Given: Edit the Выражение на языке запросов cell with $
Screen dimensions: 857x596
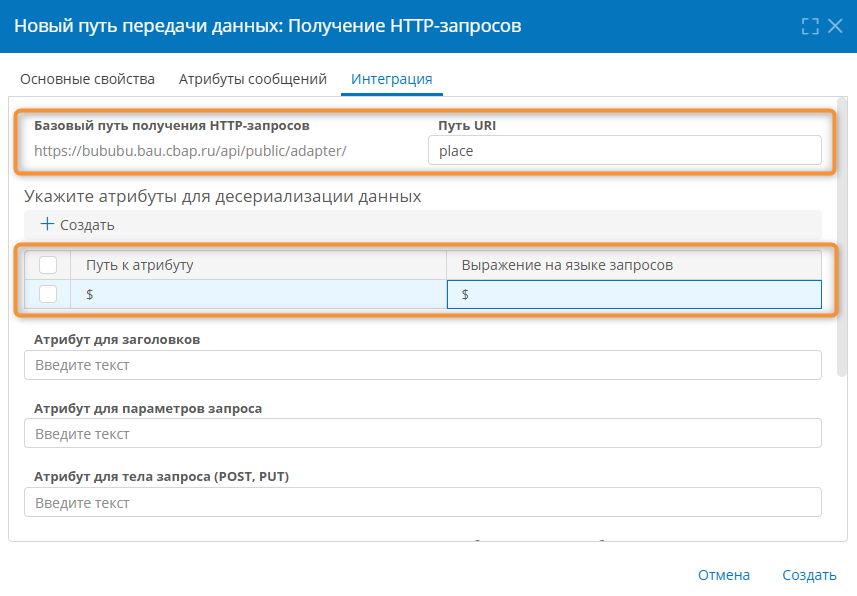Looking at the screenshot, I should [630, 294].
